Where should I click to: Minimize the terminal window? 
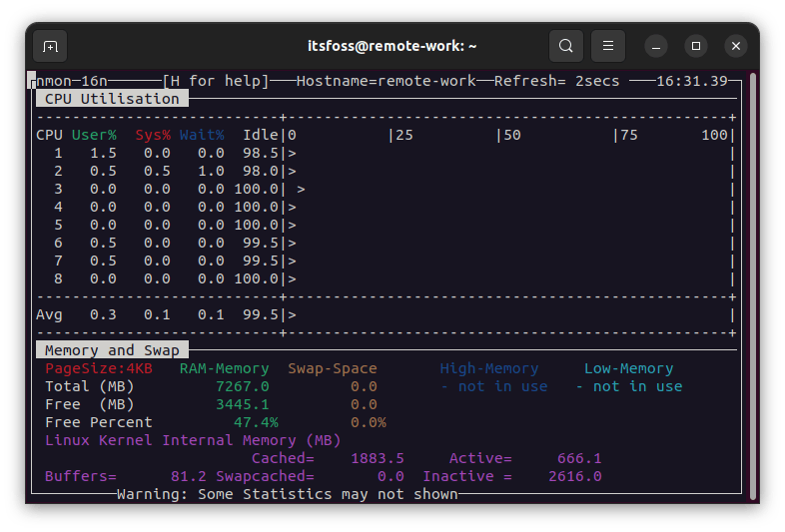click(656, 46)
